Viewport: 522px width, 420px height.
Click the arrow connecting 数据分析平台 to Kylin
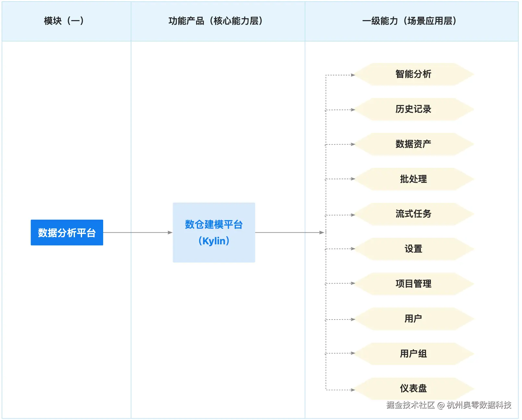[138, 232]
